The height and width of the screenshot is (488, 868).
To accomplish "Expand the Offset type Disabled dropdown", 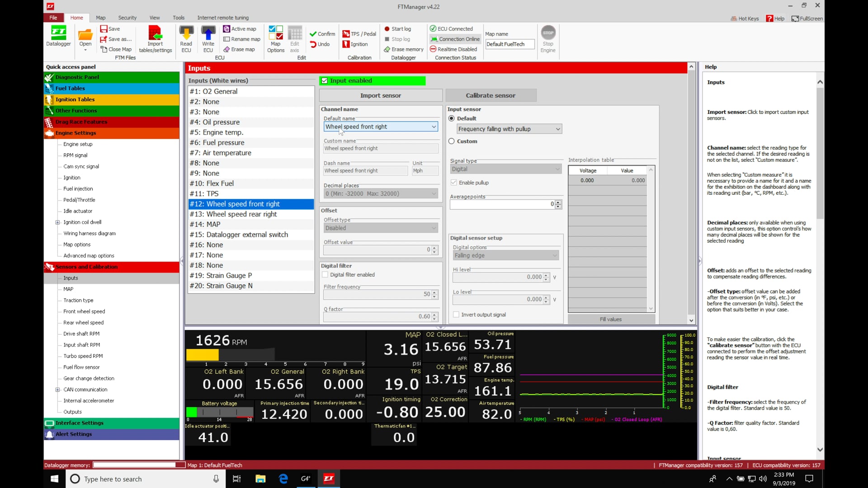I will (x=433, y=228).
